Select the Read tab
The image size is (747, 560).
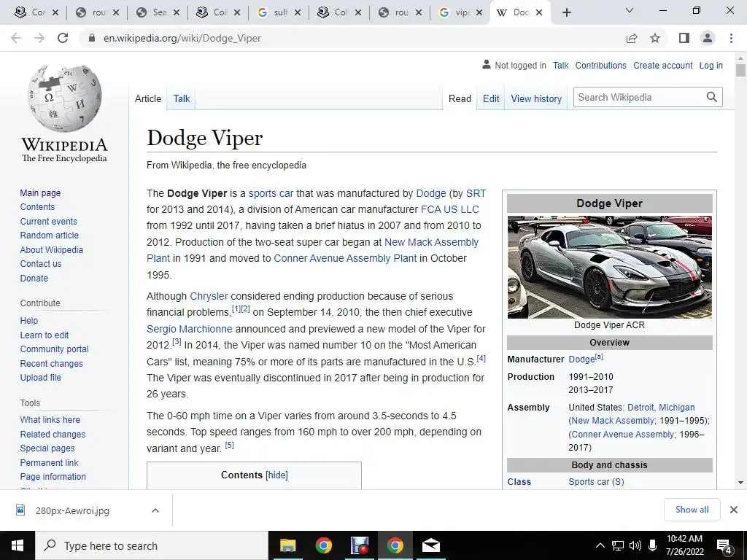point(460,98)
